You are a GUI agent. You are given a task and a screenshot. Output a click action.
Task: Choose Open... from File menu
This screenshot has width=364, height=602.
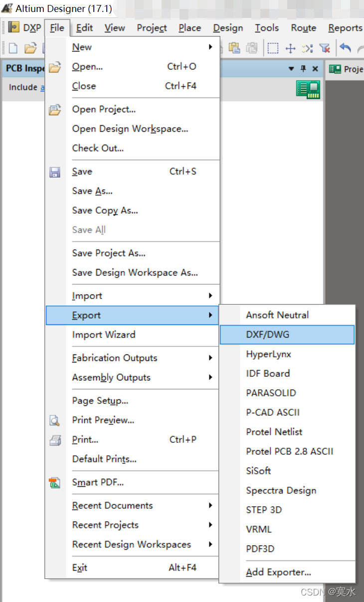pyautogui.click(x=133, y=66)
